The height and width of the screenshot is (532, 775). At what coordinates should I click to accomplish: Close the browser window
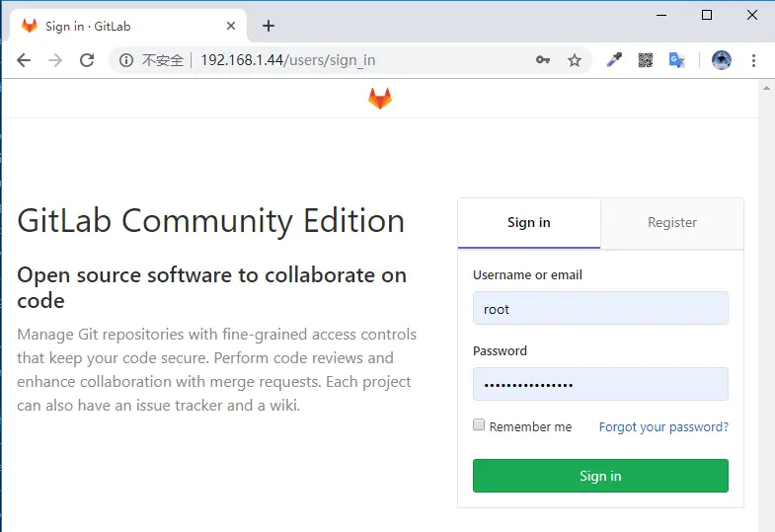(751, 16)
